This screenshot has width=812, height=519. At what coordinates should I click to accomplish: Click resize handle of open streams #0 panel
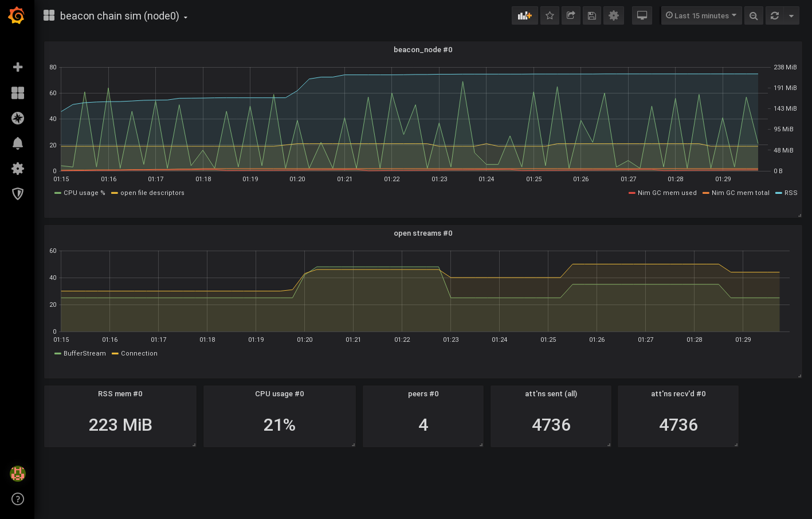799,376
